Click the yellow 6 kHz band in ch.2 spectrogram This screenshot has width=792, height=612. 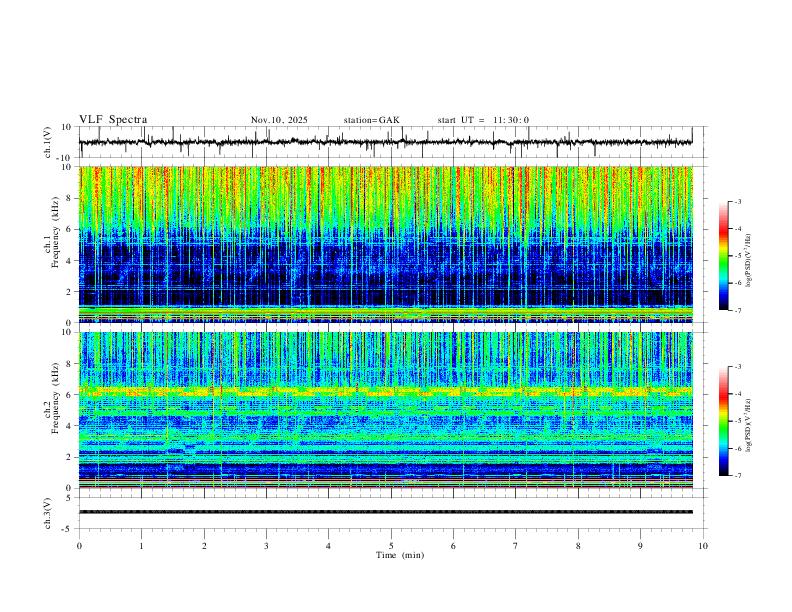[385, 391]
